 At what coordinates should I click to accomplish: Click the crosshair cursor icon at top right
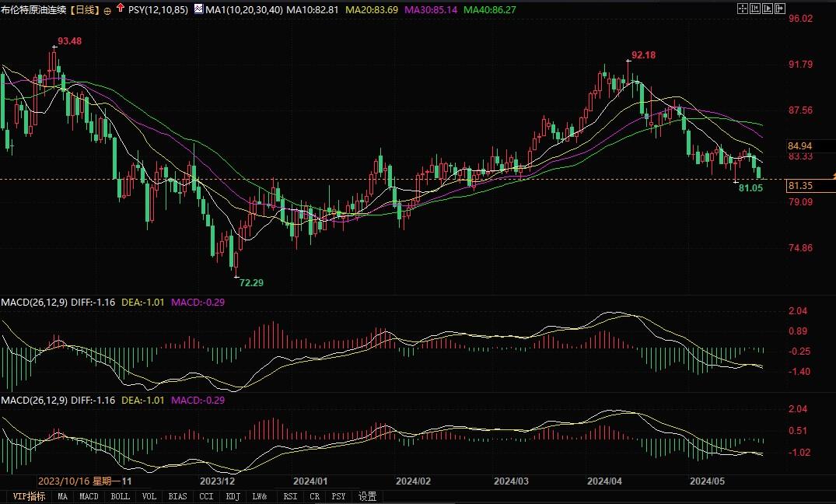tap(743, 8)
